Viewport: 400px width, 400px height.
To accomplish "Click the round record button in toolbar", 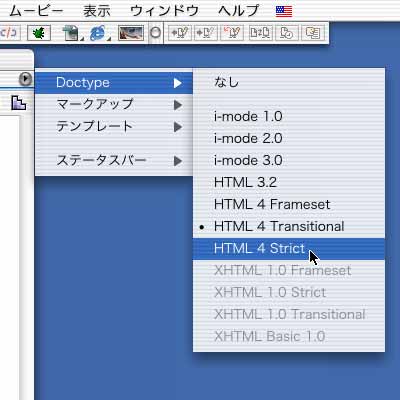I will click(155, 33).
